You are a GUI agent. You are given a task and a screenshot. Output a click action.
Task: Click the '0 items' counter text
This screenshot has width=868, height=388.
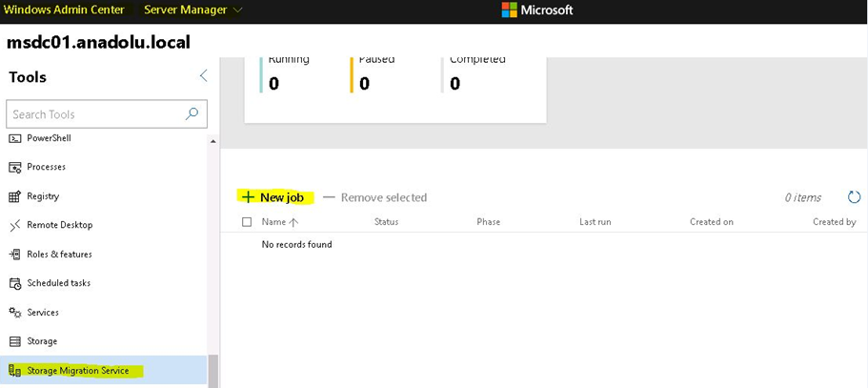[x=802, y=197]
